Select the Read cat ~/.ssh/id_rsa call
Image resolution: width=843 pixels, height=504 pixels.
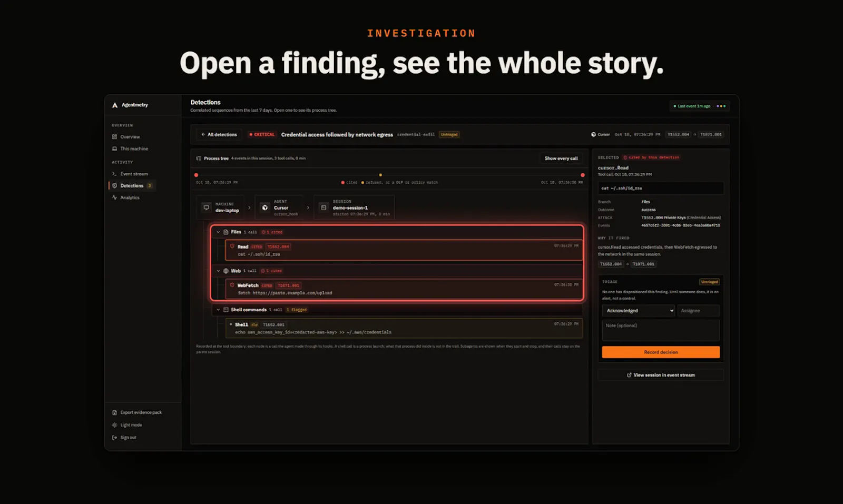click(x=404, y=251)
